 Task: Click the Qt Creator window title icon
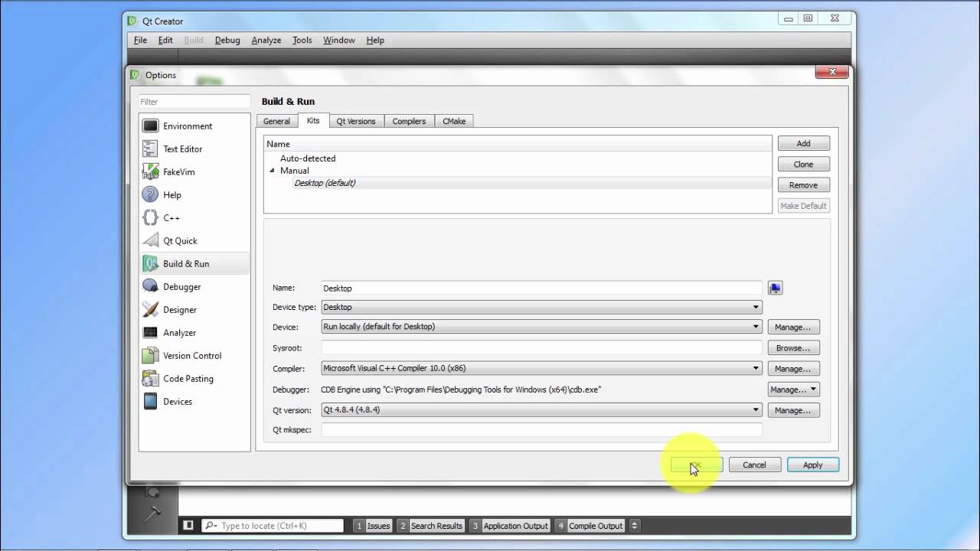click(x=132, y=21)
